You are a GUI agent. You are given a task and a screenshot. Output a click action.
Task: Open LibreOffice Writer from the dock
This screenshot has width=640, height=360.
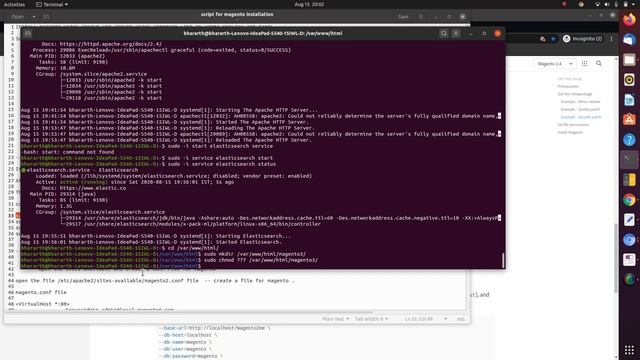click(629, 100)
